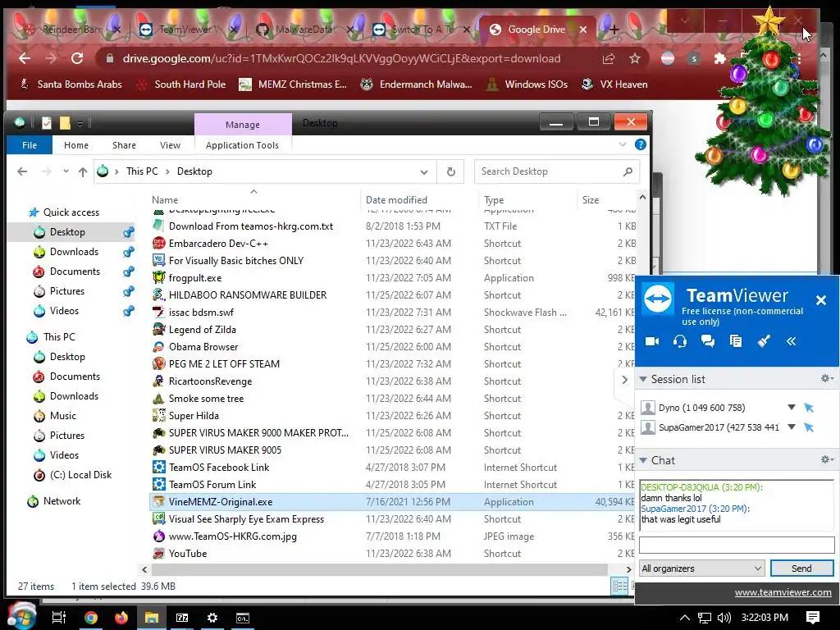Select (C:) Local Disk in navigation pane

point(80,475)
